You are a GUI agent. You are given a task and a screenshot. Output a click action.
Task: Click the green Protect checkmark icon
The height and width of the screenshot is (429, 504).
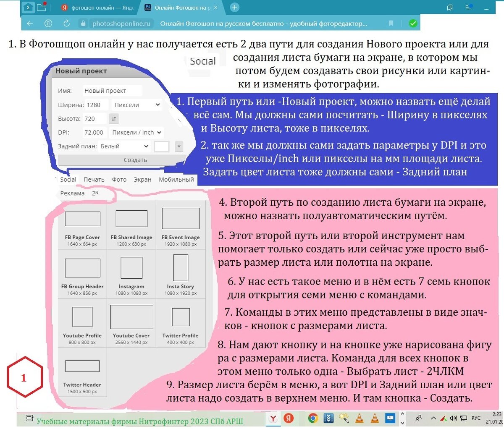coord(413,24)
